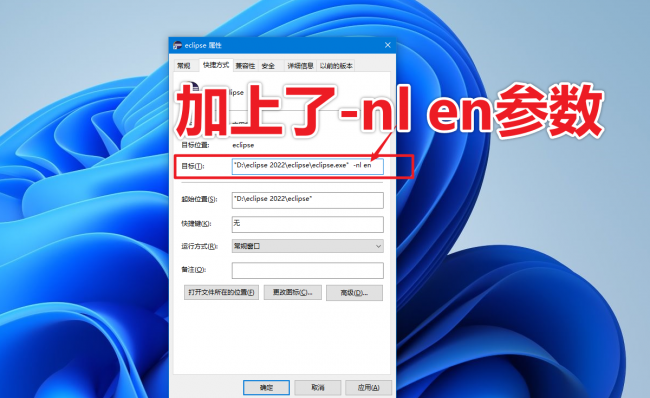Click the empty 备注 input field
The height and width of the screenshot is (398, 650).
pos(308,270)
